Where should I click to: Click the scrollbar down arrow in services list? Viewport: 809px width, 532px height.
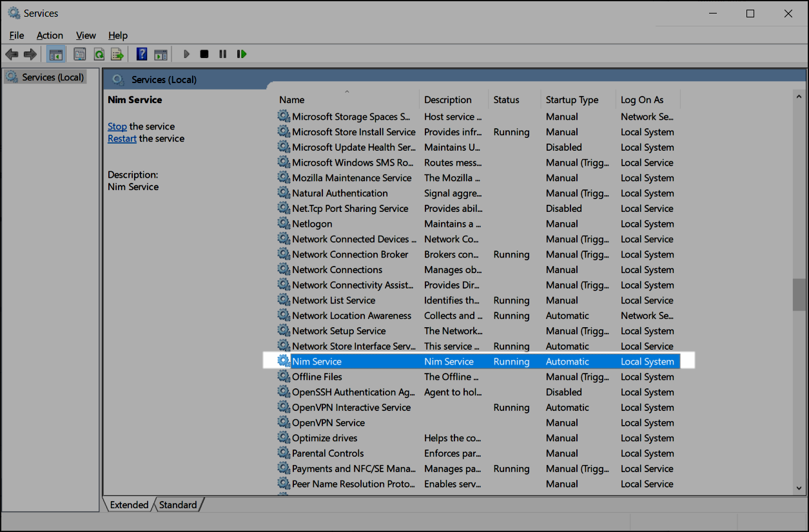tap(799, 489)
